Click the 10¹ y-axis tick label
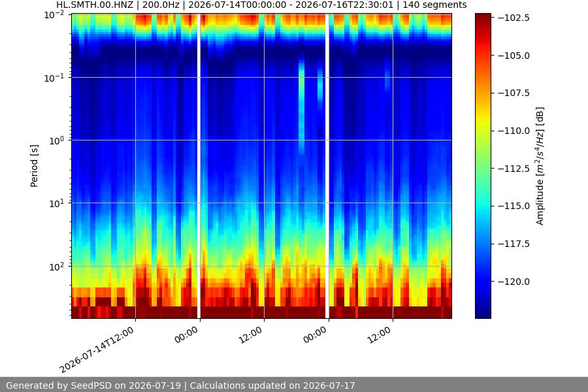 [56, 203]
